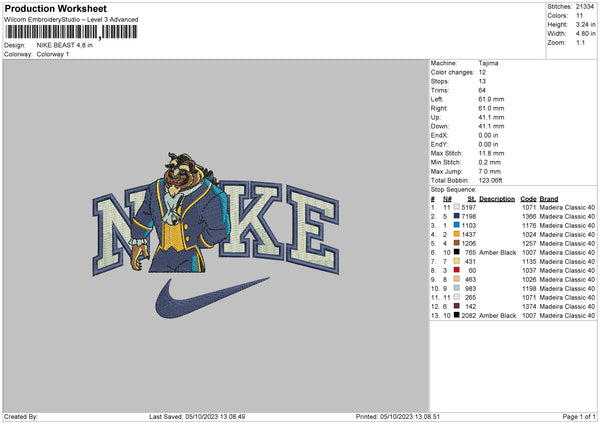Screen dimensions: 600x424
Task: Click the Beast character in the design preview
Action: (x=179, y=212)
